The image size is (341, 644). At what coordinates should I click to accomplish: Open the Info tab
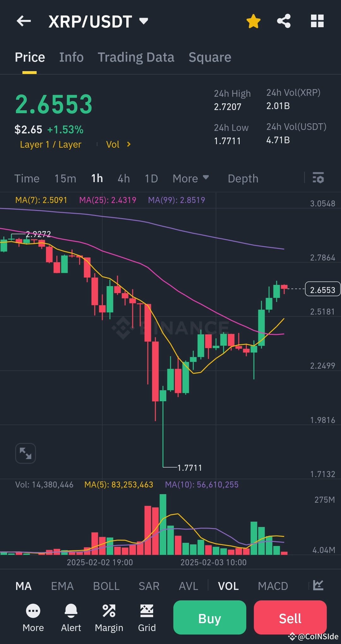(x=71, y=57)
